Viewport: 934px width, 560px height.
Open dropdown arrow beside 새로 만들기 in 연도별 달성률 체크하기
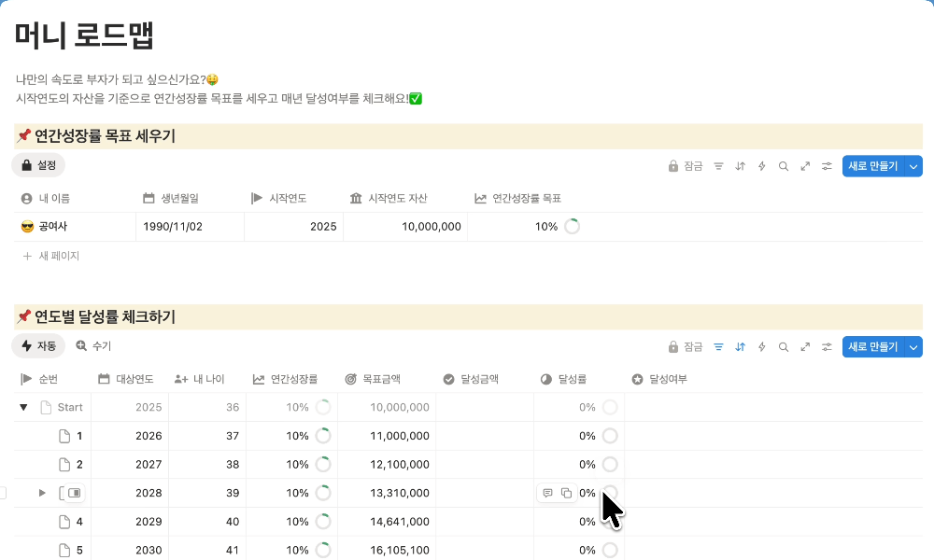pyautogui.click(x=914, y=347)
